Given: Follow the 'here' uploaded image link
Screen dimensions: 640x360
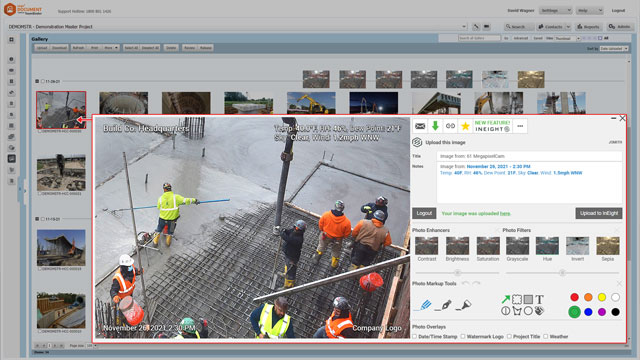Looking at the screenshot, I should click(x=505, y=213).
